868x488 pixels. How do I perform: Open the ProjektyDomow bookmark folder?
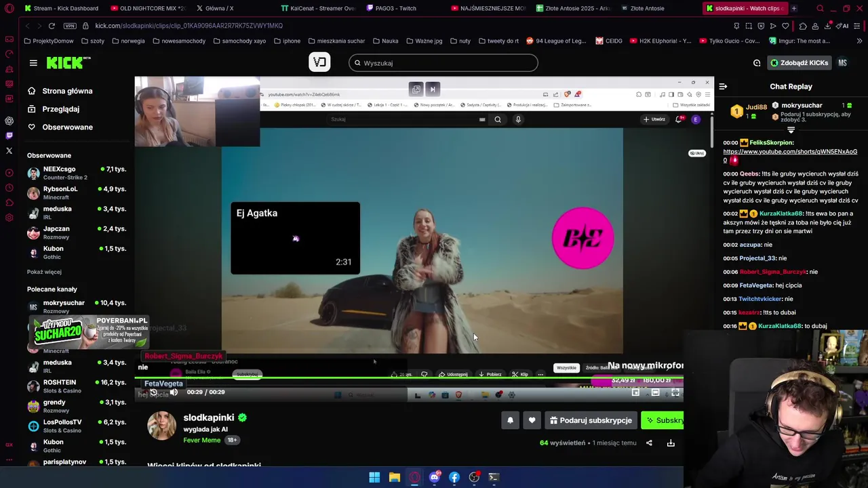point(49,41)
